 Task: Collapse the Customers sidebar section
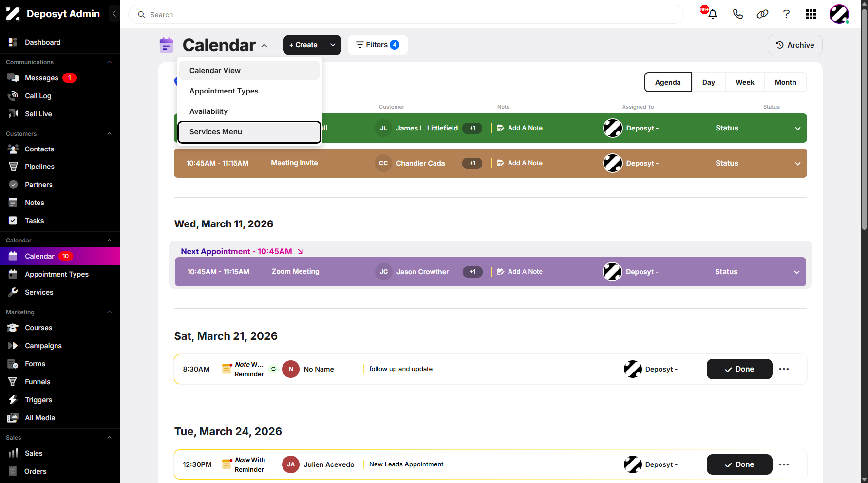(x=109, y=134)
